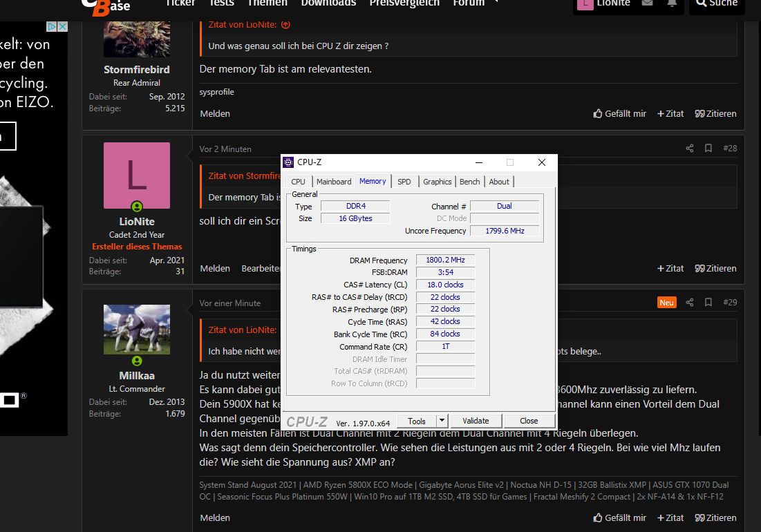Screen dimensions: 761x532
Task: Open messages via envelope icon
Action: 647,3
